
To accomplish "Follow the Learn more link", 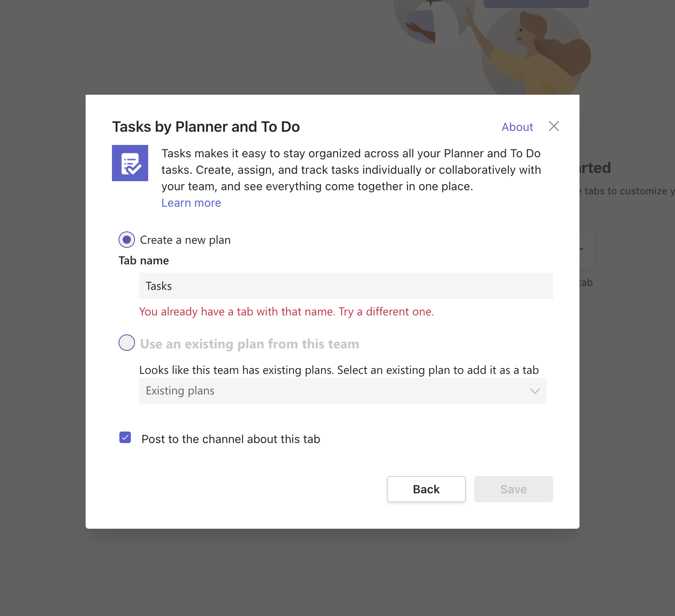I will [x=191, y=203].
